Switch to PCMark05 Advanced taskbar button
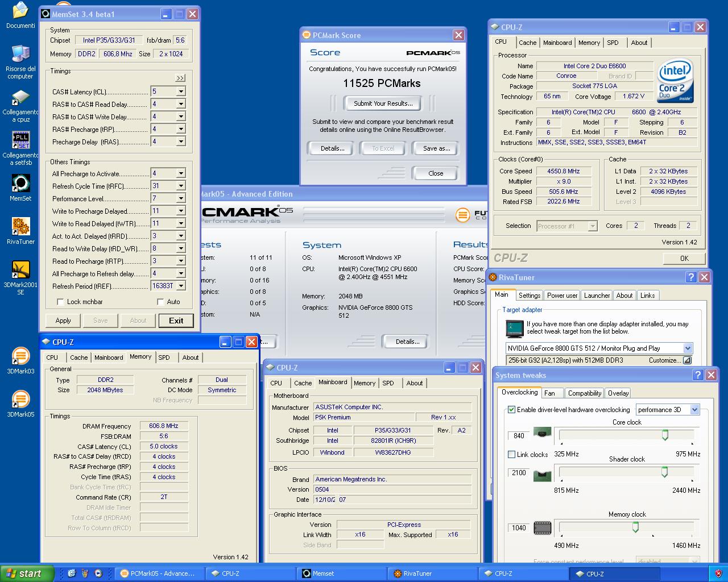This screenshot has width=728, height=582. [160, 573]
